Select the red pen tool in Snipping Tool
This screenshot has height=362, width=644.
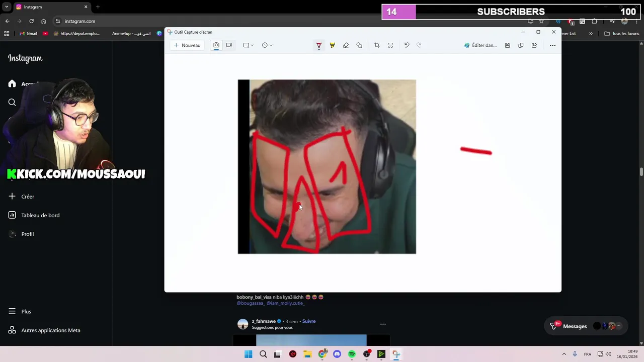(319, 45)
